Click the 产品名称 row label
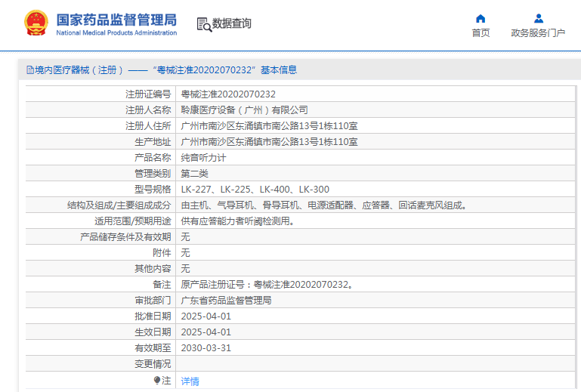The width and height of the screenshot is (581, 392). 153,158
